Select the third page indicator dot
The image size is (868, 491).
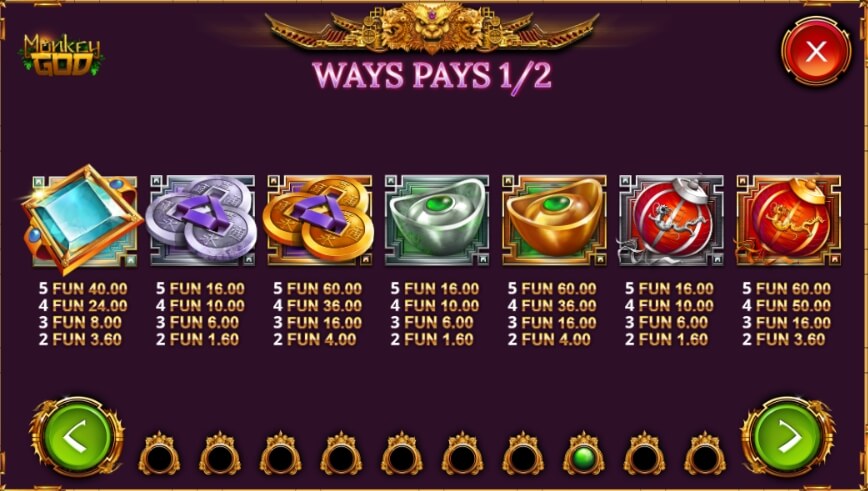[281, 454]
